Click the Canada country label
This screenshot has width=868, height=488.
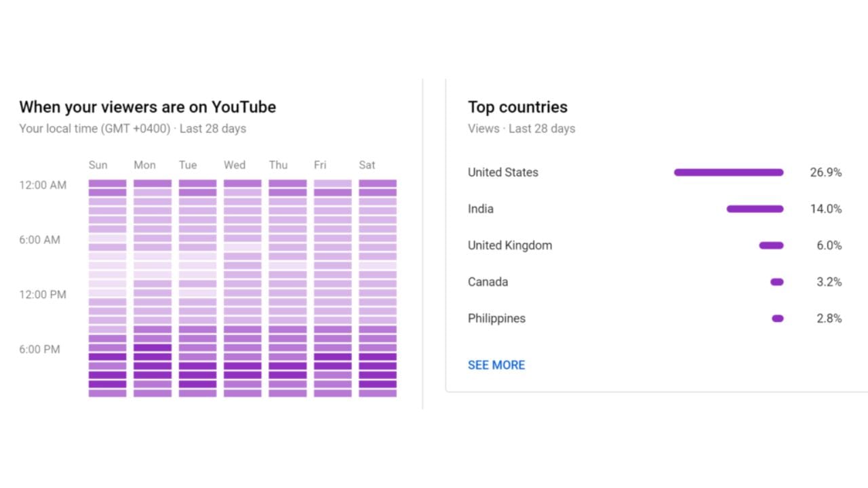pos(488,282)
